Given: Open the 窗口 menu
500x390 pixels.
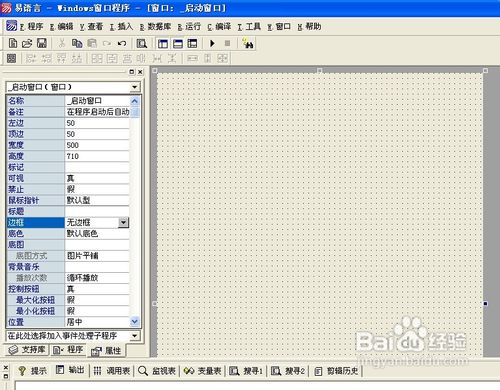Looking at the screenshot, I should coord(279,26).
